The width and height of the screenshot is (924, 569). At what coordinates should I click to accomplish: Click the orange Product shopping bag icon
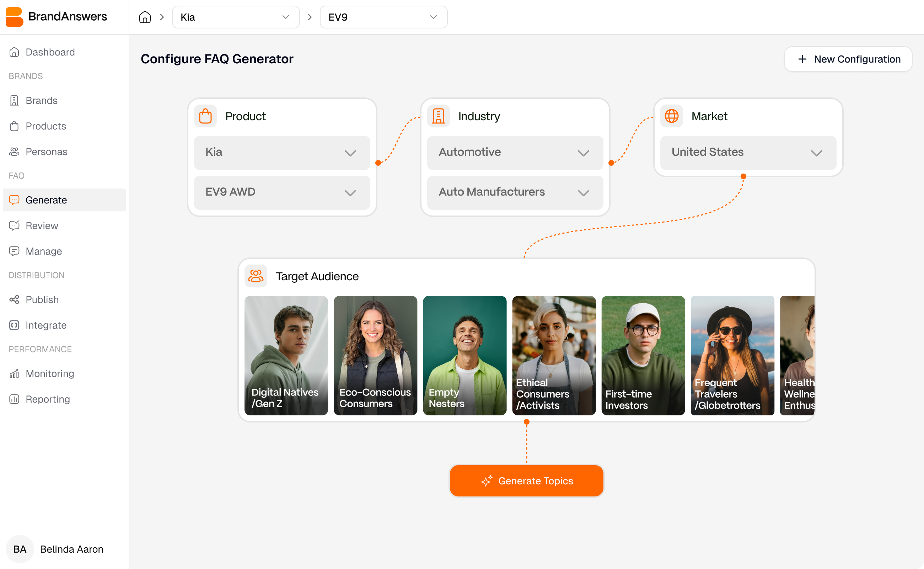pos(206,116)
